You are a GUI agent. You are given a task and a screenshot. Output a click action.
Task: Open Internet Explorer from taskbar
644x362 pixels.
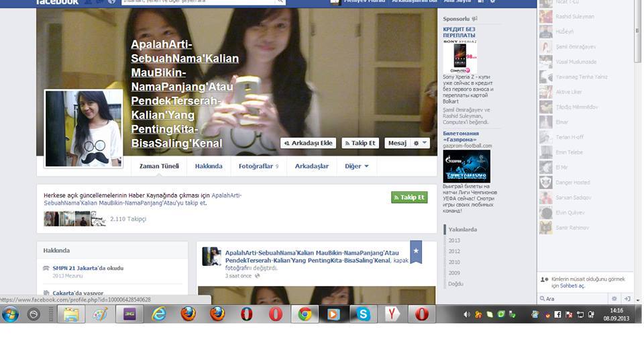(158, 315)
